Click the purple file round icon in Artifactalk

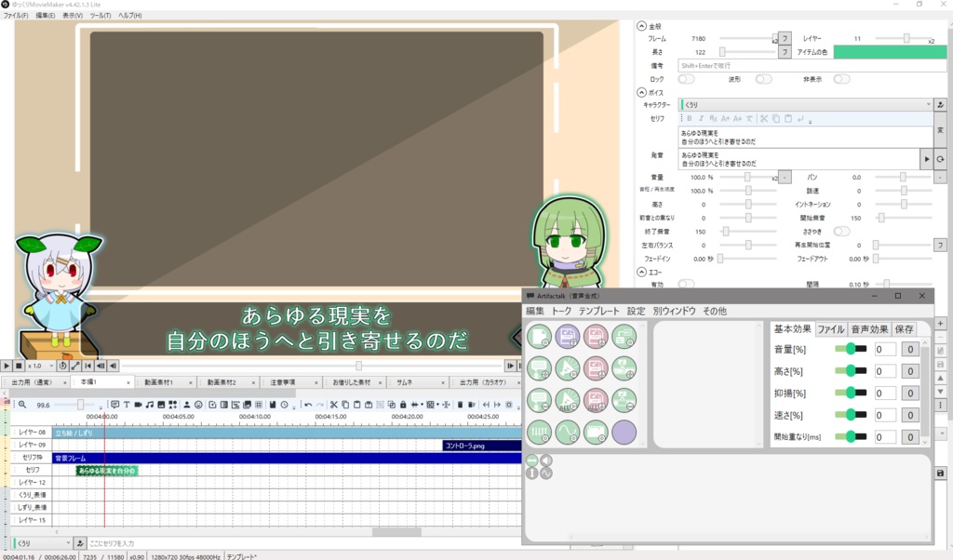(567, 337)
